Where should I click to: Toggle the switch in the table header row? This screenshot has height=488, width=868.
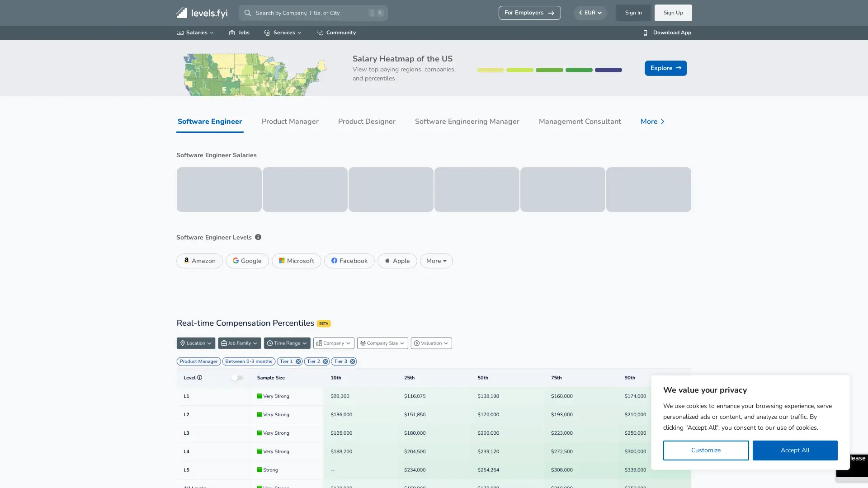(237, 378)
